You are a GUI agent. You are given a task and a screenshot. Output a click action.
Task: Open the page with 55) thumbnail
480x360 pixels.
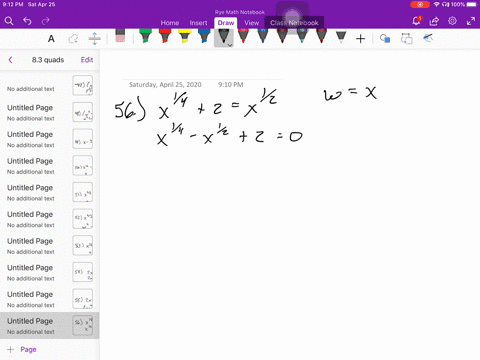click(50, 299)
